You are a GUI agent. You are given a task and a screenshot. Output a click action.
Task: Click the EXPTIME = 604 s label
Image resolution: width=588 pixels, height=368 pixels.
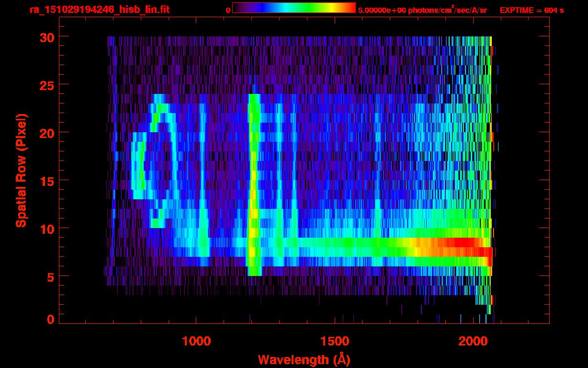(531, 10)
